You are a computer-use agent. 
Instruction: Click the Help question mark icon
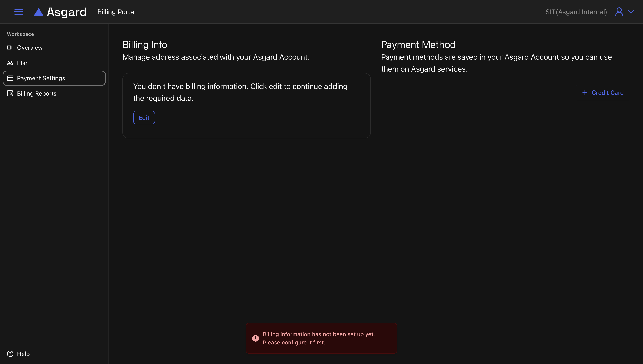coord(10,354)
